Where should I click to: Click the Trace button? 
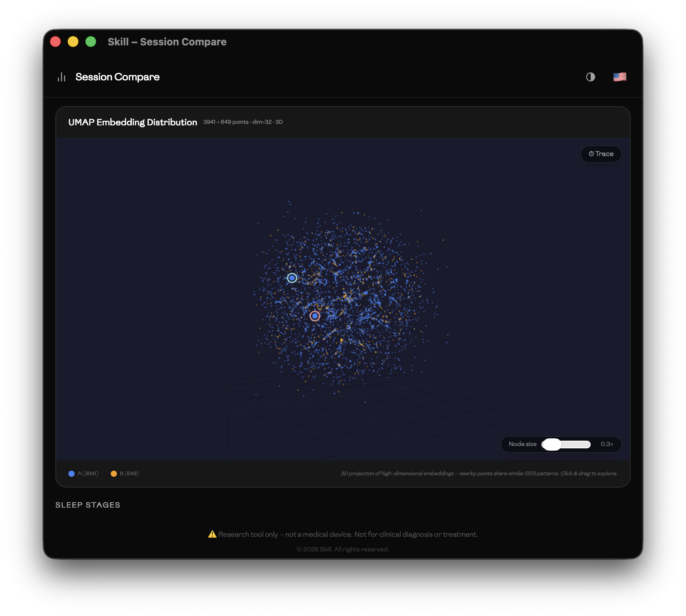(601, 154)
